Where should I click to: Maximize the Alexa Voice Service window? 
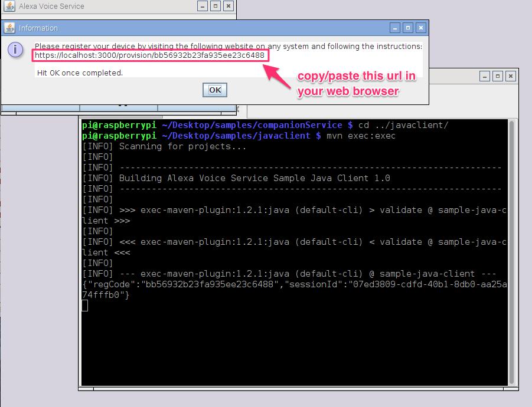(x=216, y=6)
